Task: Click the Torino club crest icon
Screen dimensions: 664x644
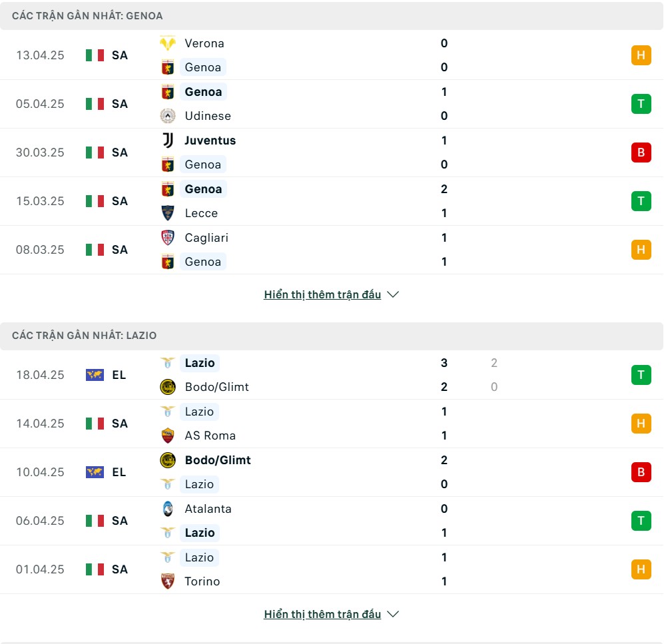Action: pos(168,581)
